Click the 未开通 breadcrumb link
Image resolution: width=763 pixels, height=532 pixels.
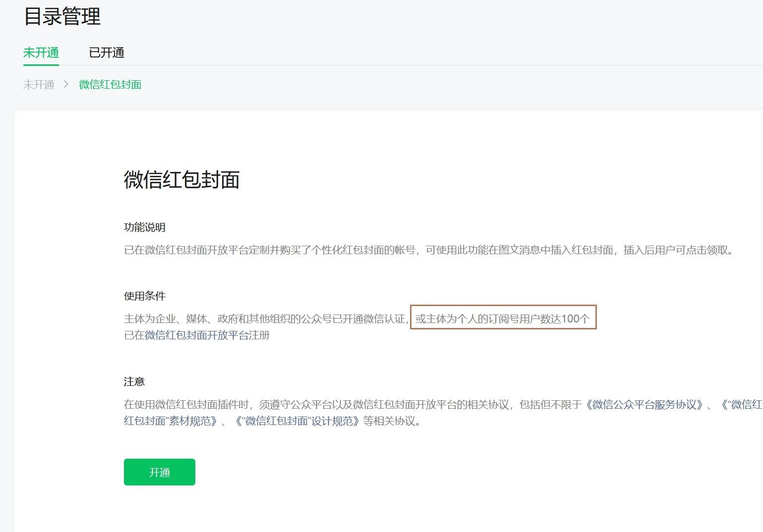[x=39, y=85]
